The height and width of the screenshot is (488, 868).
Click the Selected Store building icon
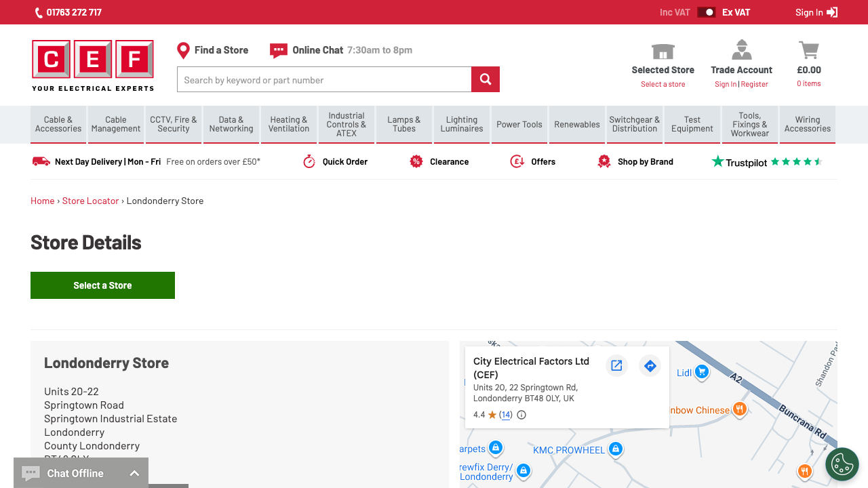click(x=663, y=49)
